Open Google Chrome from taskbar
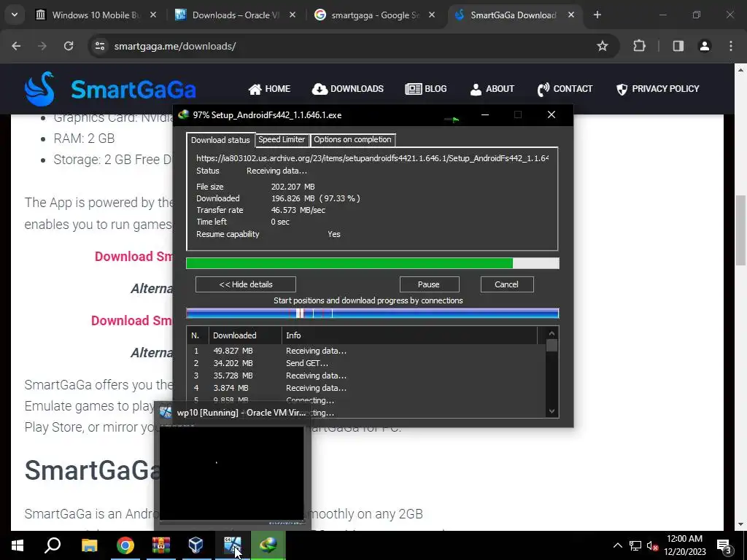The height and width of the screenshot is (560, 747). coord(125,545)
